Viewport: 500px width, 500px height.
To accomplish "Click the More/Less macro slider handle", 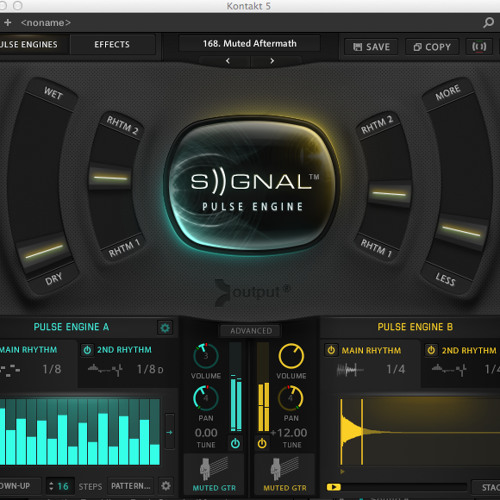I will click(461, 231).
